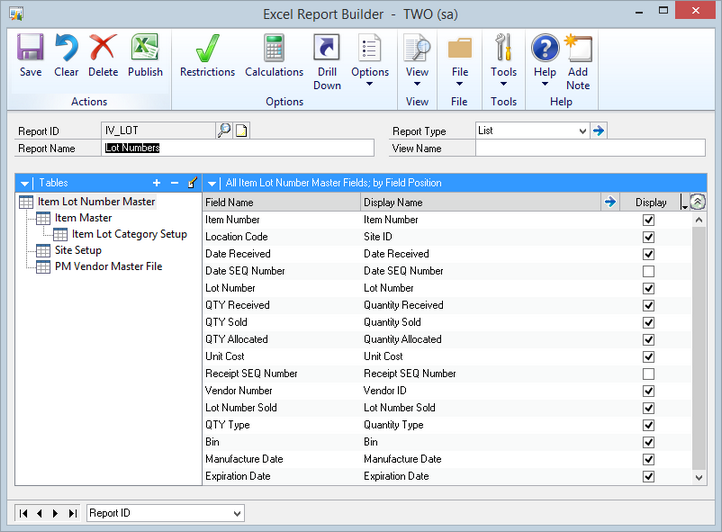Look up a Report ID with the magnifier

click(x=224, y=130)
